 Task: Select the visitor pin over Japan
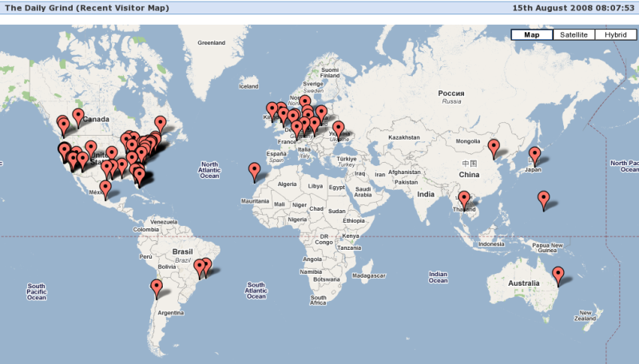tap(534, 156)
